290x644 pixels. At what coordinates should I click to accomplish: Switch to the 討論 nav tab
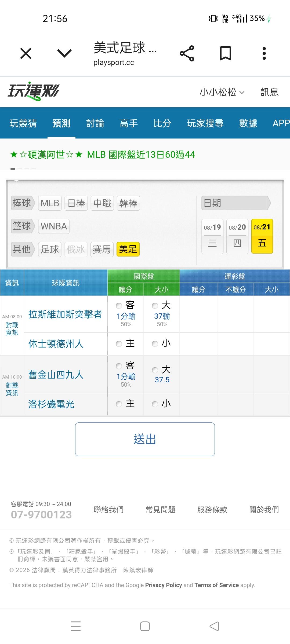click(x=95, y=123)
